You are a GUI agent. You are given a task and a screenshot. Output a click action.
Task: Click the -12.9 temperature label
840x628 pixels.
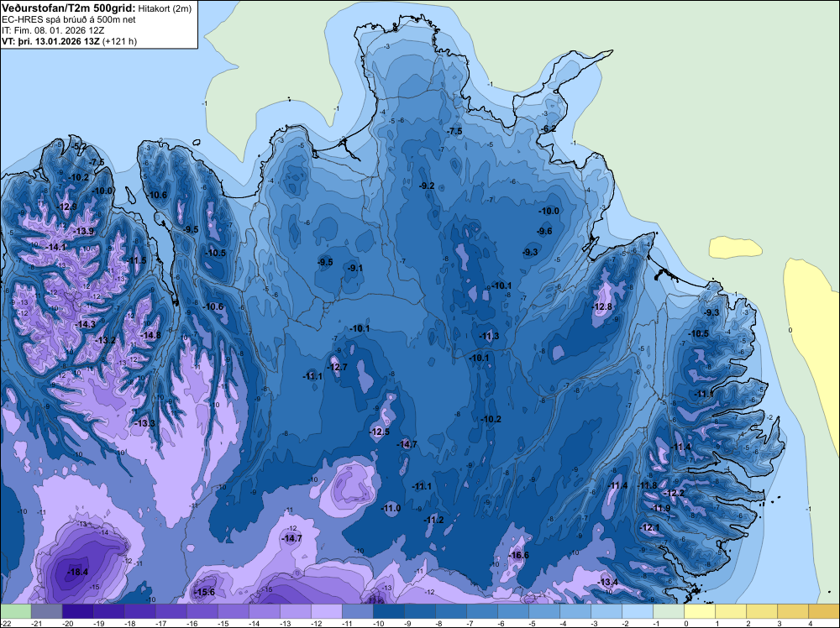(x=67, y=207)
